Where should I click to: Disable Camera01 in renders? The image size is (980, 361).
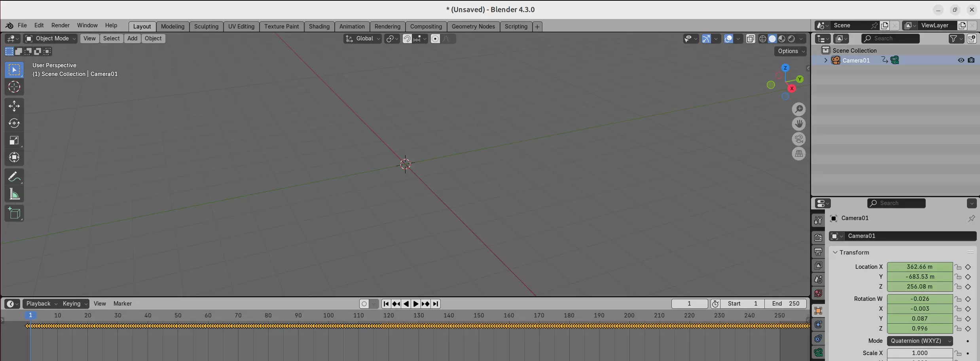click(x=971, y=60)
